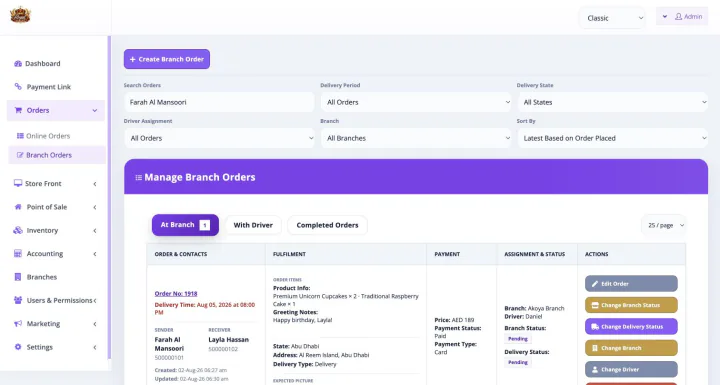720x385 pixels.
Task: Click the Accounting calculator icon
Action: coord(18,254)
